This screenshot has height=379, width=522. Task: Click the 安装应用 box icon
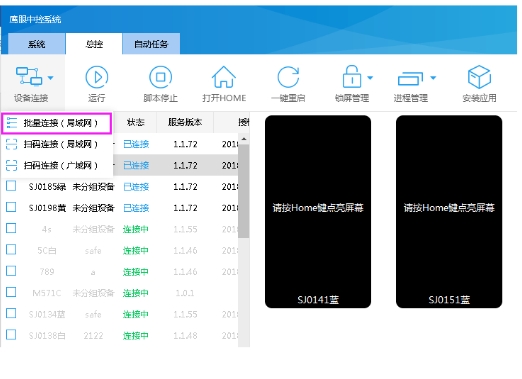479,77
